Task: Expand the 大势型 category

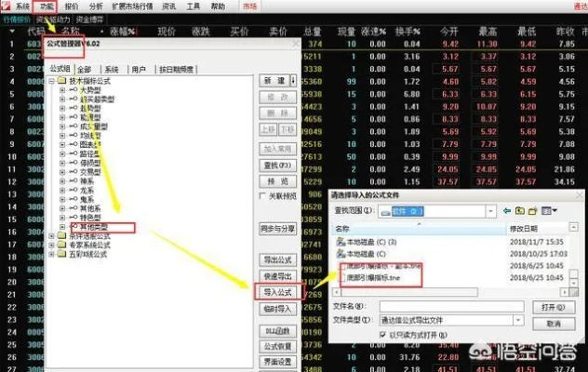Action: click(62, 90)
